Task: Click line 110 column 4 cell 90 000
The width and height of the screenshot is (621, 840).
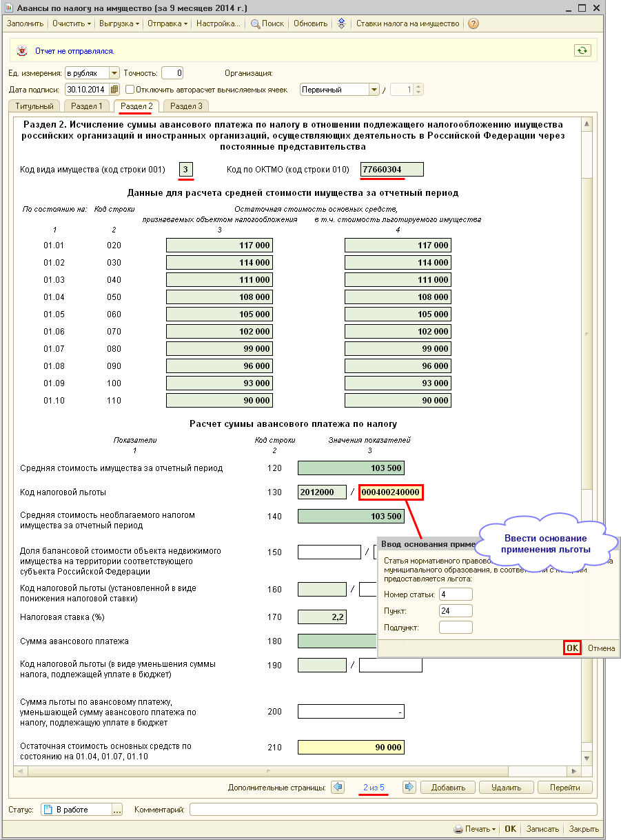Action: pos(398,401)
